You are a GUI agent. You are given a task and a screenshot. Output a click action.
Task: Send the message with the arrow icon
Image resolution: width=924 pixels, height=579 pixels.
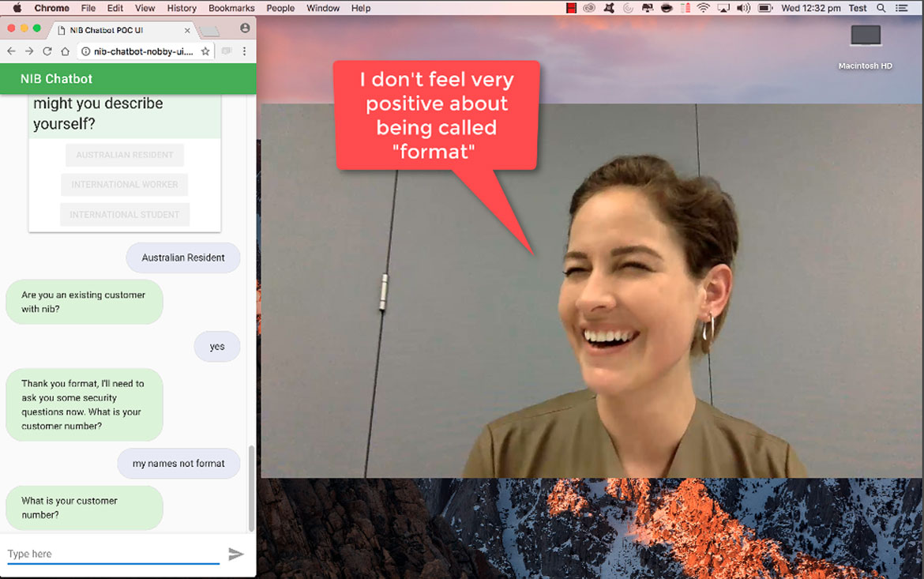235,555
